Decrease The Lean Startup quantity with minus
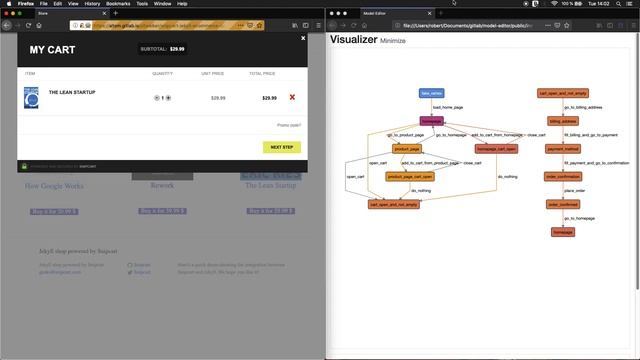 point(156,98)
